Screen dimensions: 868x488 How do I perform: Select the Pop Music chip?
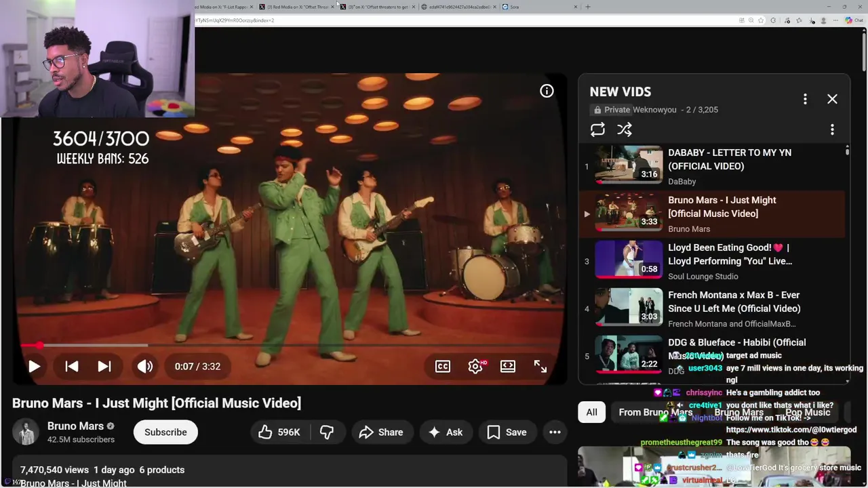808,412
